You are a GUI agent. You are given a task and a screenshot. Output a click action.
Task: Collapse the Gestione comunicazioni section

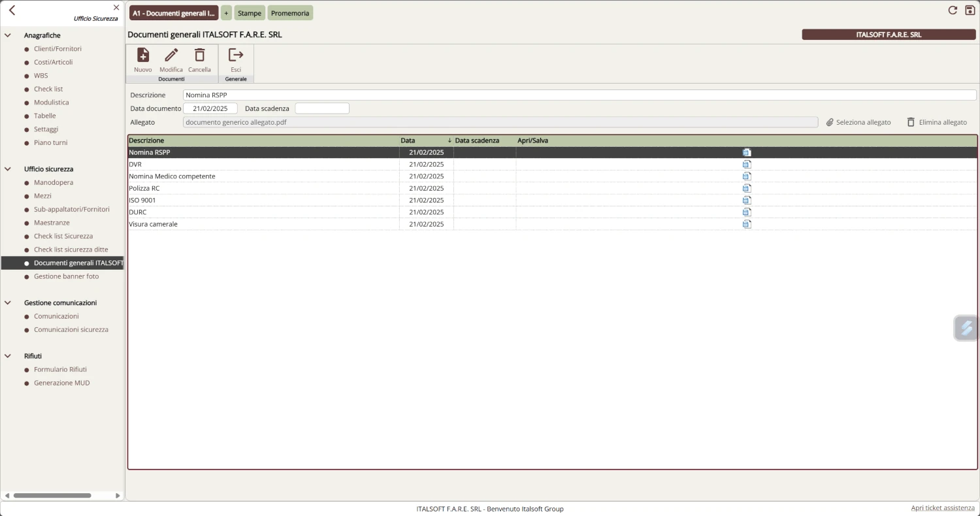8,303
